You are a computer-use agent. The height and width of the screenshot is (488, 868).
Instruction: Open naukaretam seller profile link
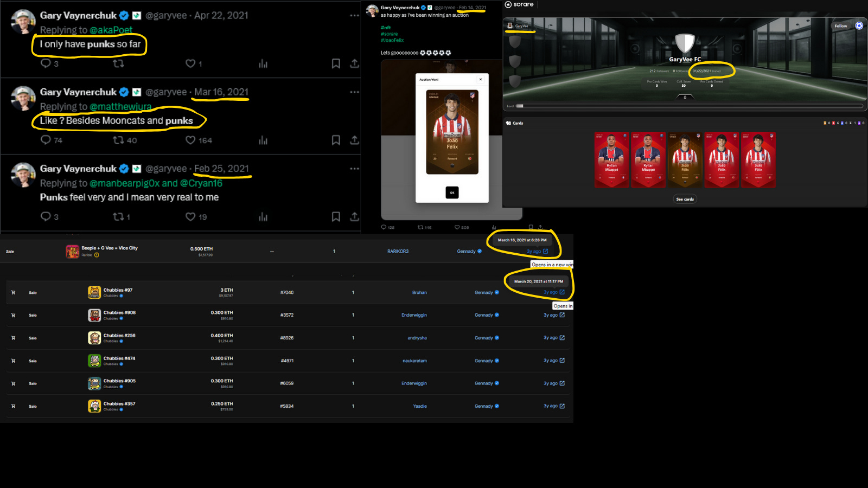click(x=414, y=361)
